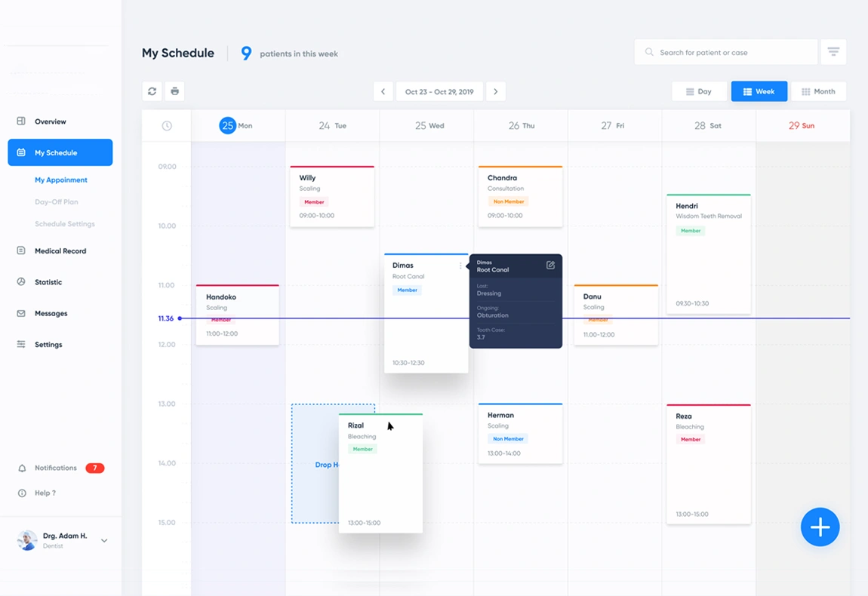Viewport: 868px width, 596px height.
Task: Advance to next week using right chevron
Action: pos(496,91)
